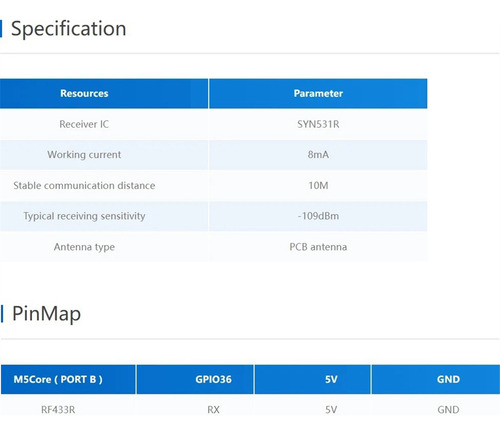Click the SYN531R parameter value
The width and height of the screenshot is (500, 435).
pyautogui.click(x=318, y=124)
